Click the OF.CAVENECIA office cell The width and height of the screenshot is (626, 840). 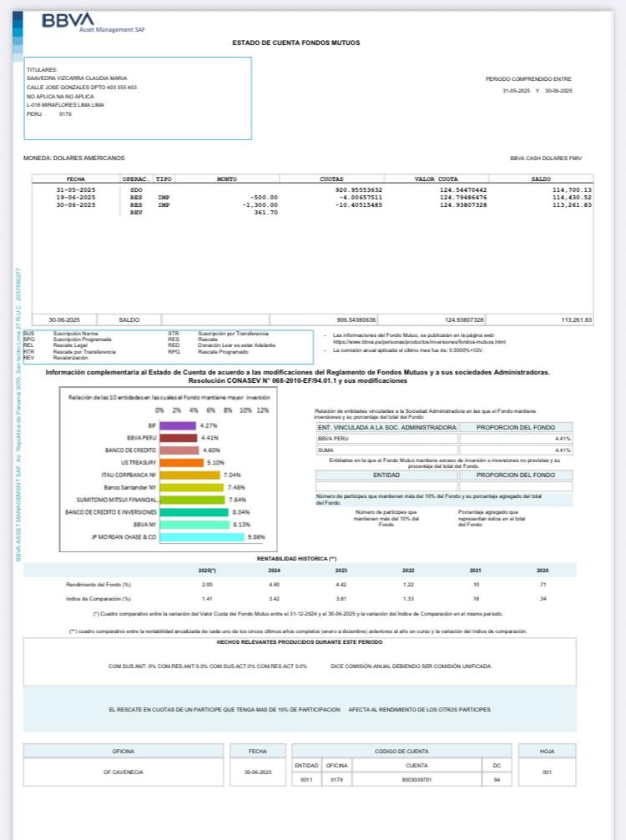[124, 772]
